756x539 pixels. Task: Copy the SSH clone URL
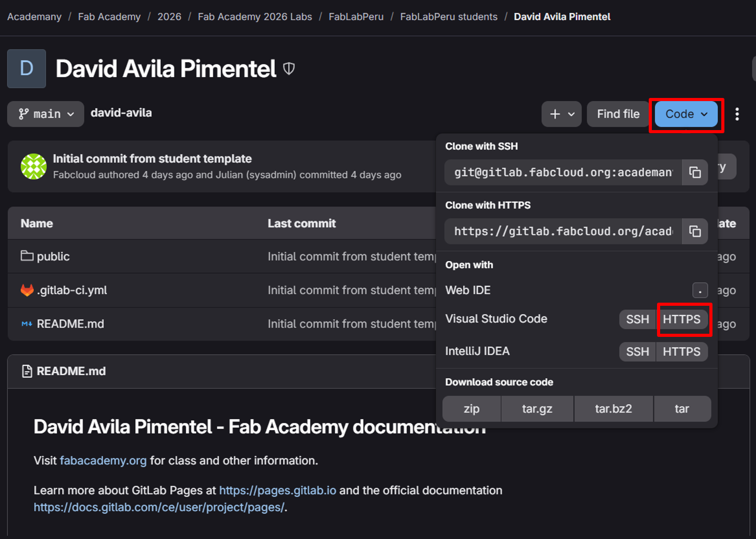pyautogui.click(x=695, y=173)
